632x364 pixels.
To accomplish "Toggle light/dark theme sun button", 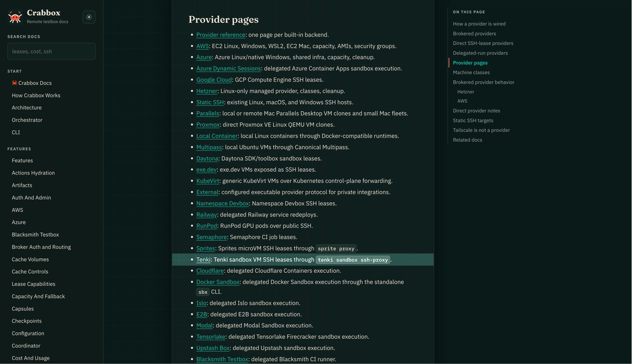I will point(89,17).
